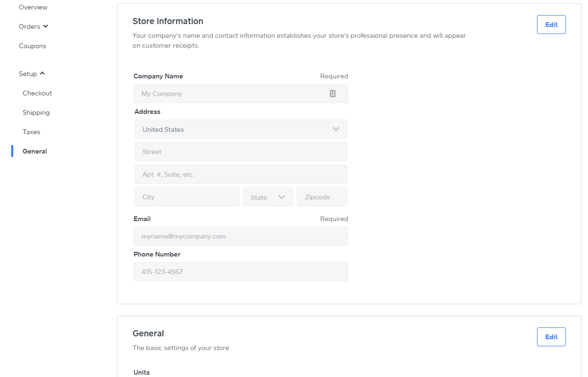Select the Apt. #, Suite field
This screenshot has width=588, height=377.
point(241,174)
